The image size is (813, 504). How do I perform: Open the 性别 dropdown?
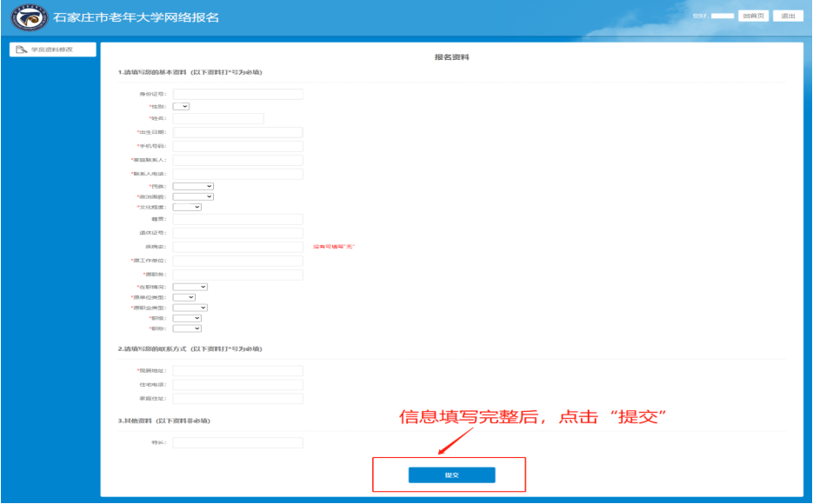(181, 106)
